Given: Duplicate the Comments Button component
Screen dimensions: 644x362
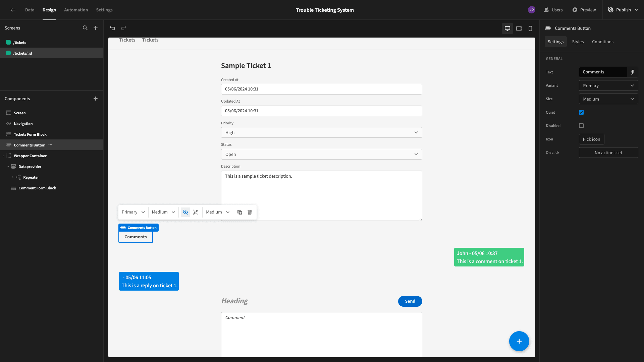Looking at the screenshot, I should pyautogui.click(x=240, y=212).
